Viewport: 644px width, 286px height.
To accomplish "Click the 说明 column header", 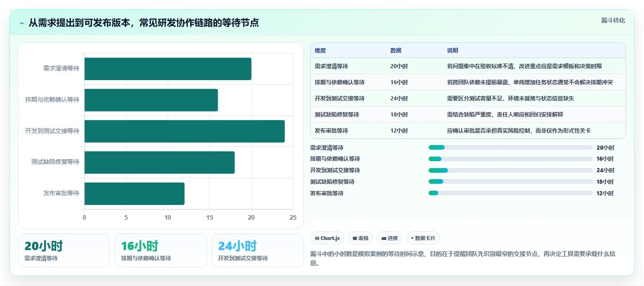I will pyautogui.click(x=453, y=50).
